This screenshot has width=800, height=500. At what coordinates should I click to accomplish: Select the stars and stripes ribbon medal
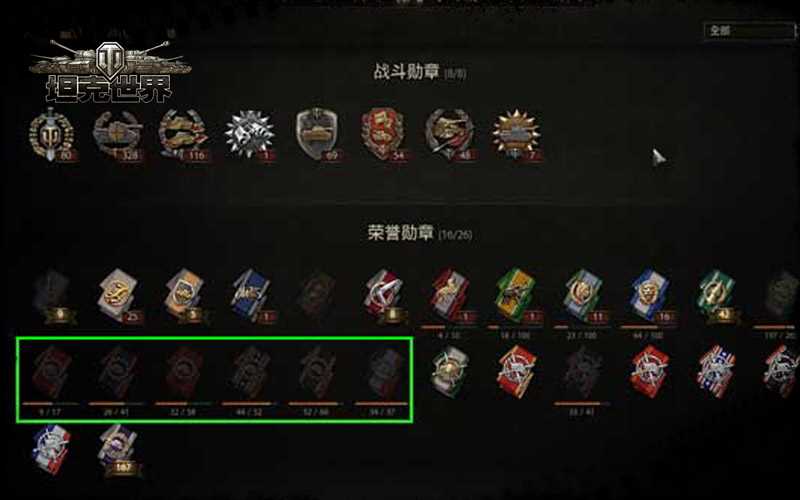[715, 371]
